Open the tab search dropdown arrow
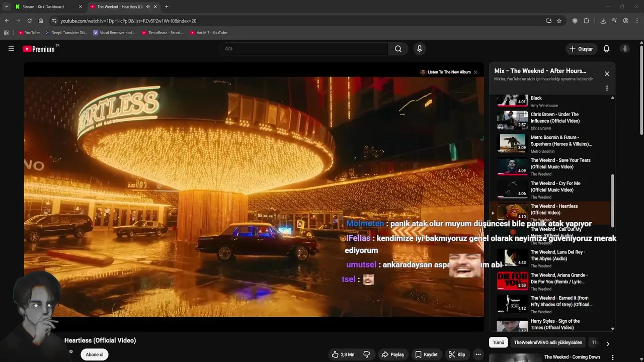 tap(6, 7)
